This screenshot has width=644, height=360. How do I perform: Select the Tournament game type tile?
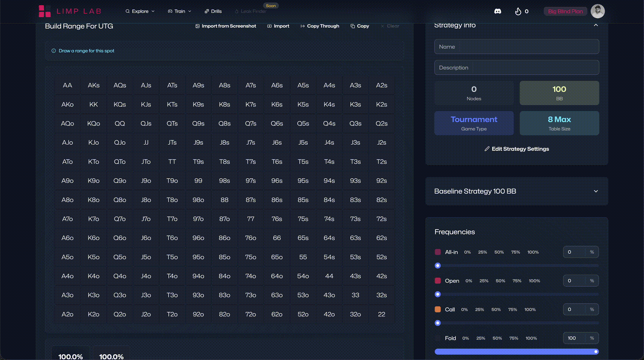[x=474, y=123]
